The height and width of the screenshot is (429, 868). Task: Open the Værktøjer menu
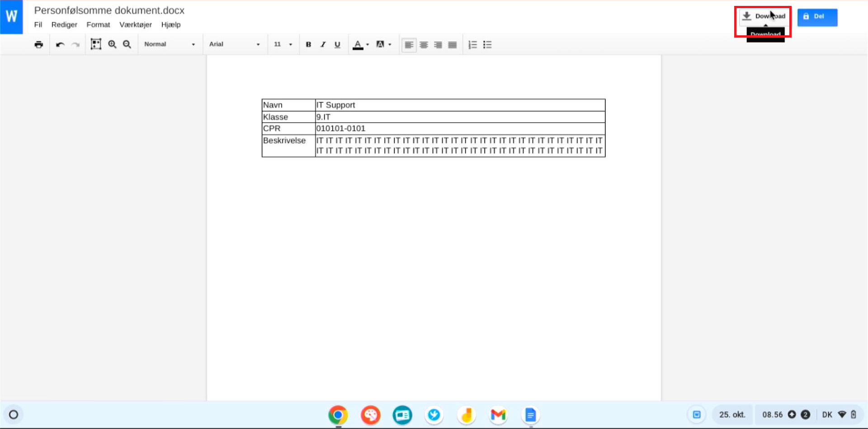[135, 24]
